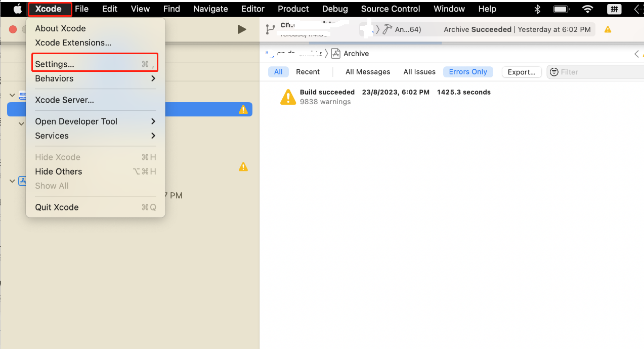Click the battery status icon
Screen dimensions: 644x349
562,9
